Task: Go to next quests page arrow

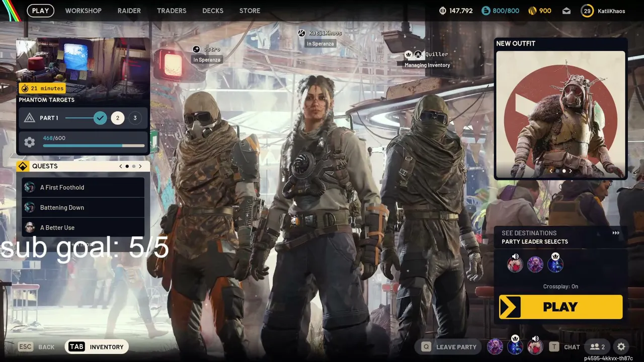Action: pos(140,166)
